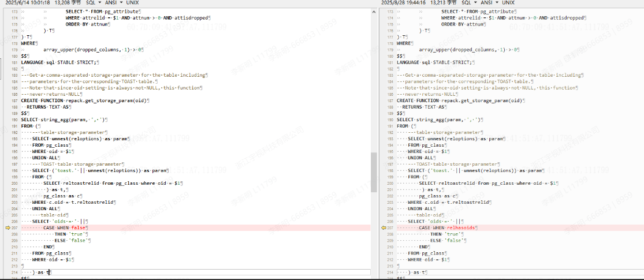Click 'SELECT * FROM pg_attribute' in right pane
This screenshot has width=644, height=280.
pos(478,12)
